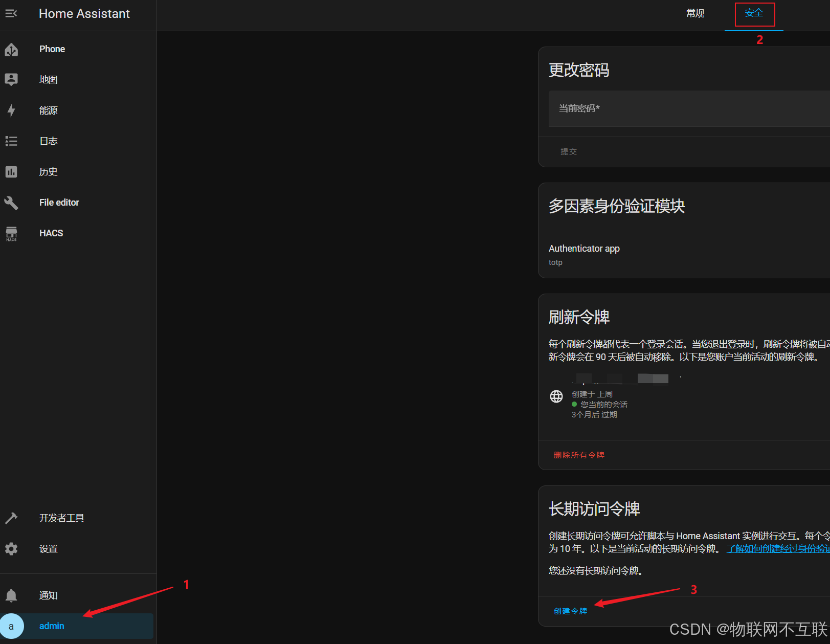Click the Home Assistant title
This screenshot has height=644, width=830.
click(84, 14)
